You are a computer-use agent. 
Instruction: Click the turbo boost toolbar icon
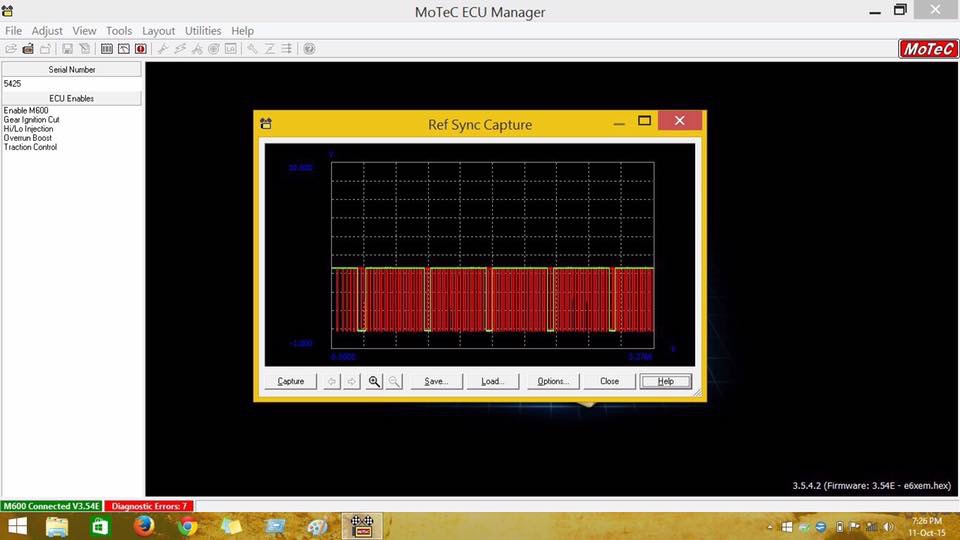[214, 49]
